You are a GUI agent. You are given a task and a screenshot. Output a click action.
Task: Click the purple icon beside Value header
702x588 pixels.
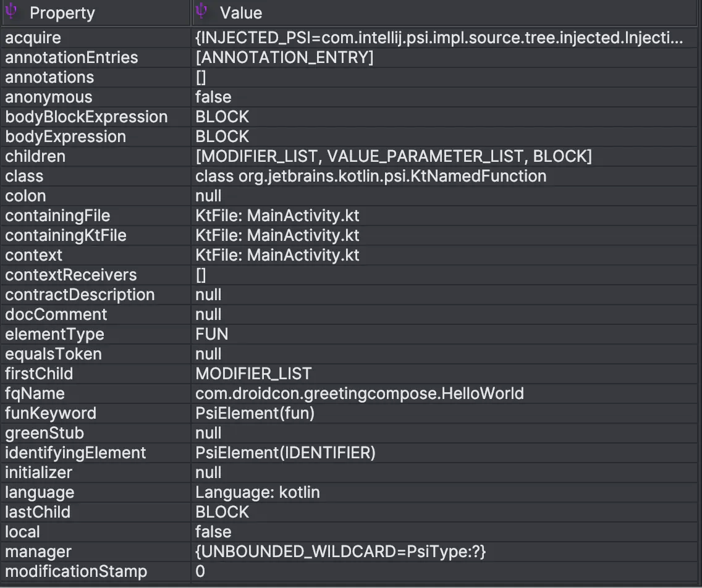[x=201, y=12]
